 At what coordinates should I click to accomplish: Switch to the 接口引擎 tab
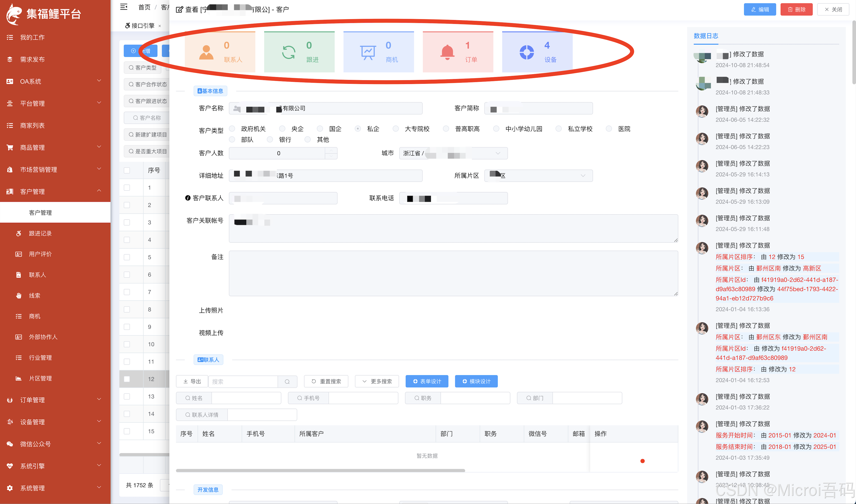(x=143, y=26)
